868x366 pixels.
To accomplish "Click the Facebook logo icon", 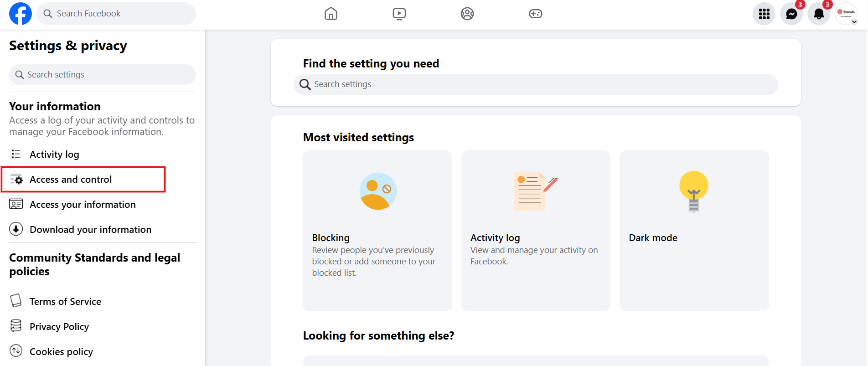I will pyautogui.click(x=21, y=14).
